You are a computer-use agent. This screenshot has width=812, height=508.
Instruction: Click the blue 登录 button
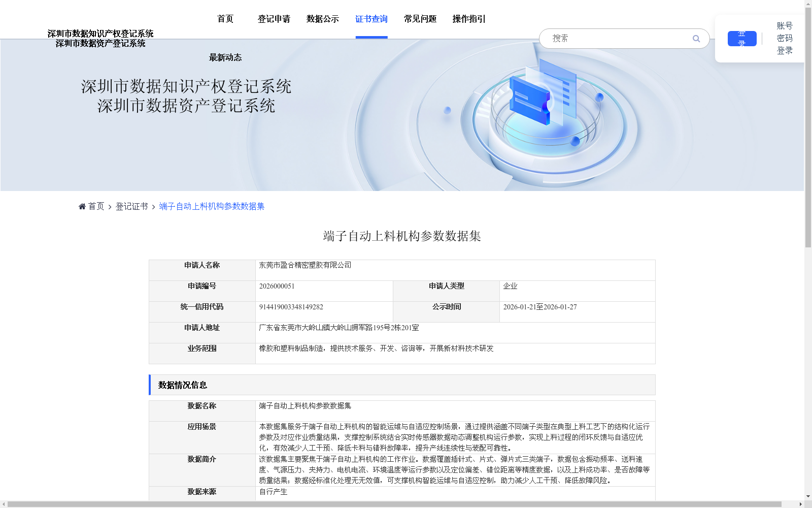tap(742, 39)
